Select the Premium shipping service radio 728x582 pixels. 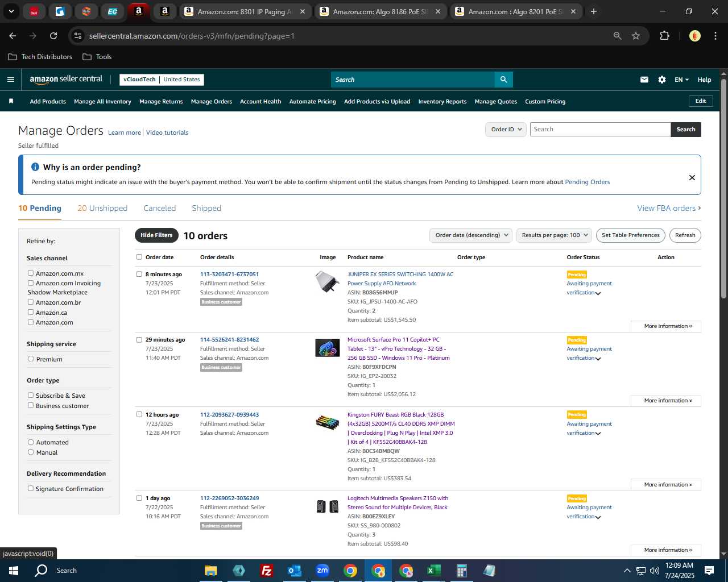coord(31,359)
